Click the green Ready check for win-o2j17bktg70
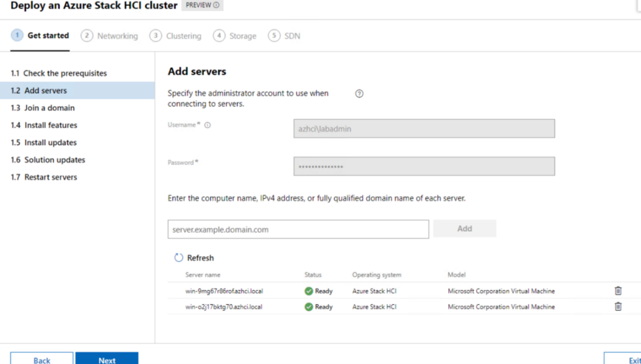 [309, 307]
